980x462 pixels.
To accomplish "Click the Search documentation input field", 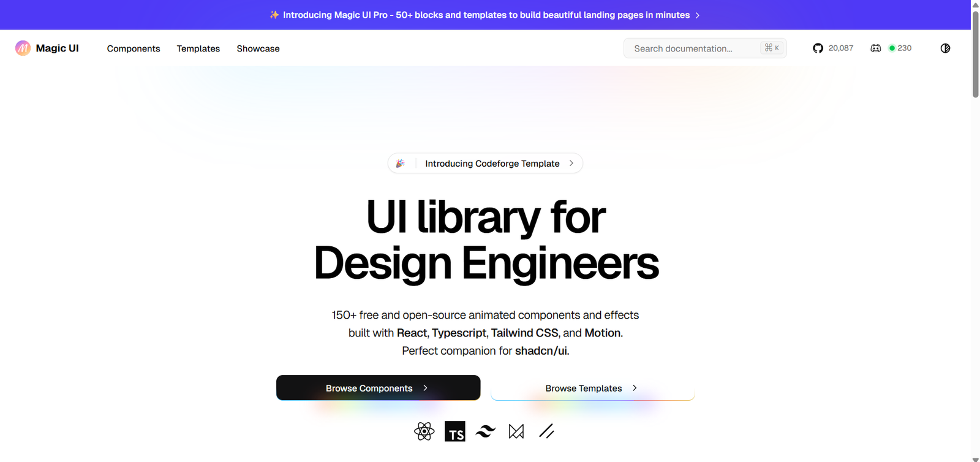I will pos(692,48).
